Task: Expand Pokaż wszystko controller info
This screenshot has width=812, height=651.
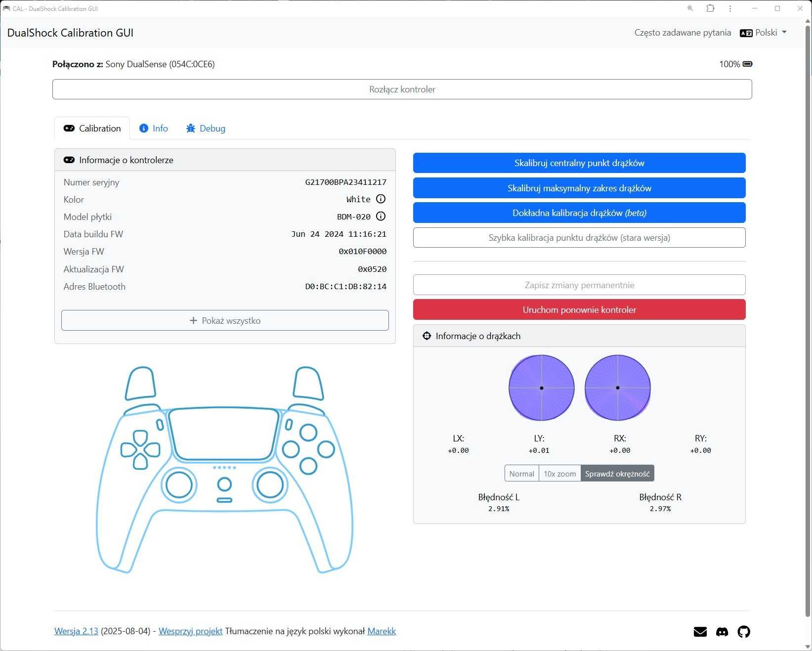Action: coord(225,320)
